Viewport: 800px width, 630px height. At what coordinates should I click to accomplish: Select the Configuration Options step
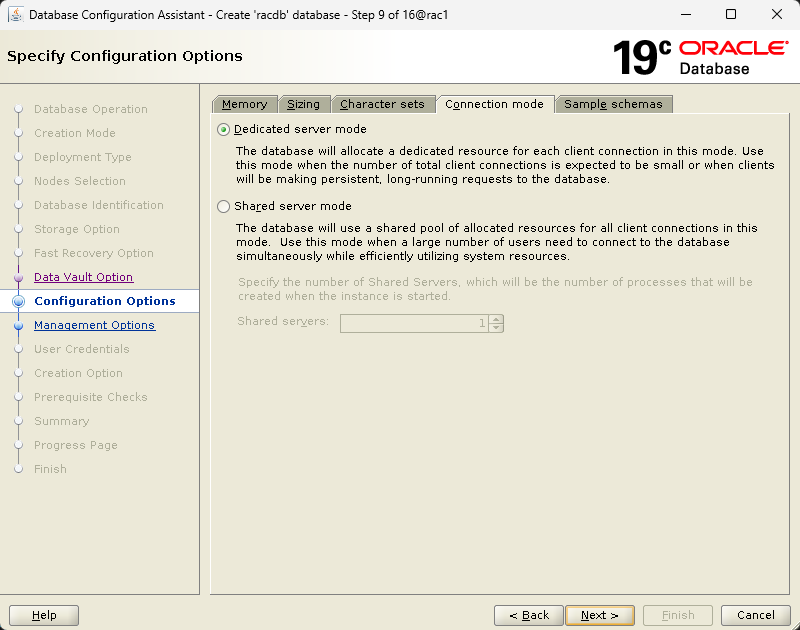click(105, 301)
